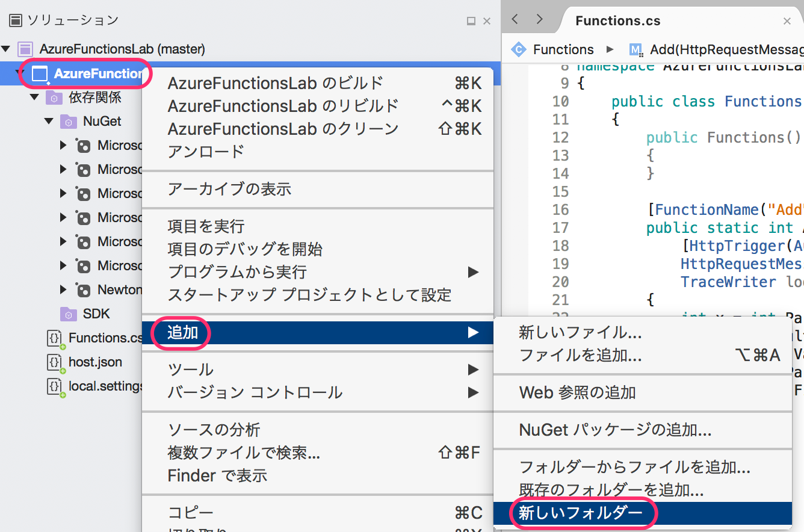Screen dimensions: 804x532
Task: Choose AzureFunctionsLab のクリーン
Action: click(318, 129)
